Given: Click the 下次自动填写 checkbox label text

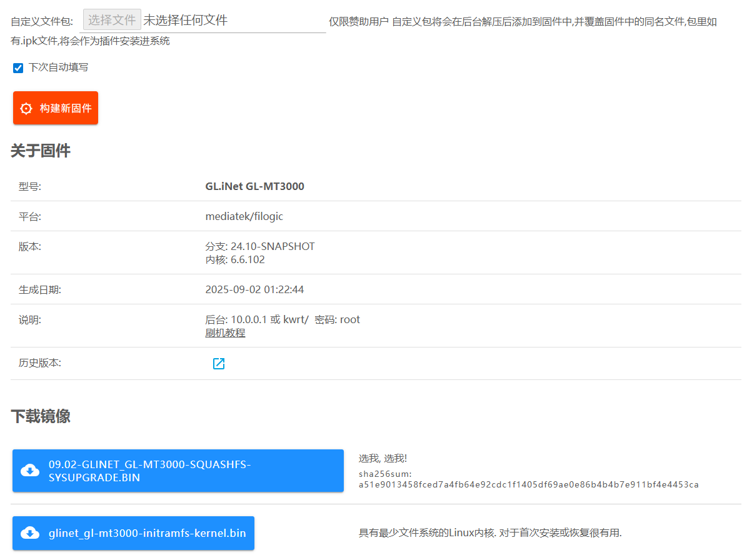Looking at the screenshot, I should coord(58,67).
